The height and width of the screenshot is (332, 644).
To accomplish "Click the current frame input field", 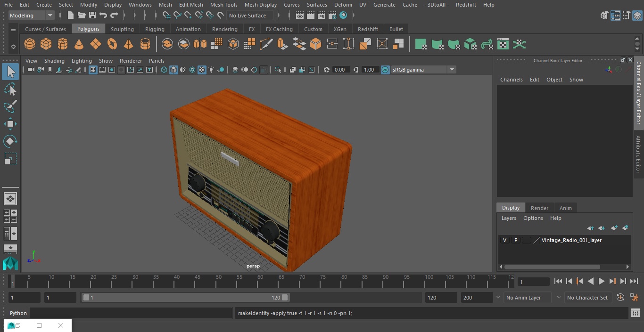I will pyautogui.click(x=533, y=282).
